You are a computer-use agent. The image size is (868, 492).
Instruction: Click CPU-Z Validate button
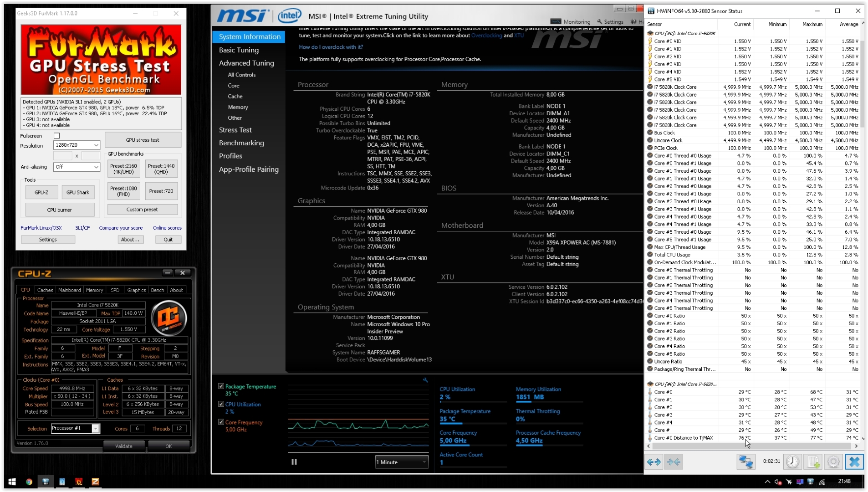(124, 446)
